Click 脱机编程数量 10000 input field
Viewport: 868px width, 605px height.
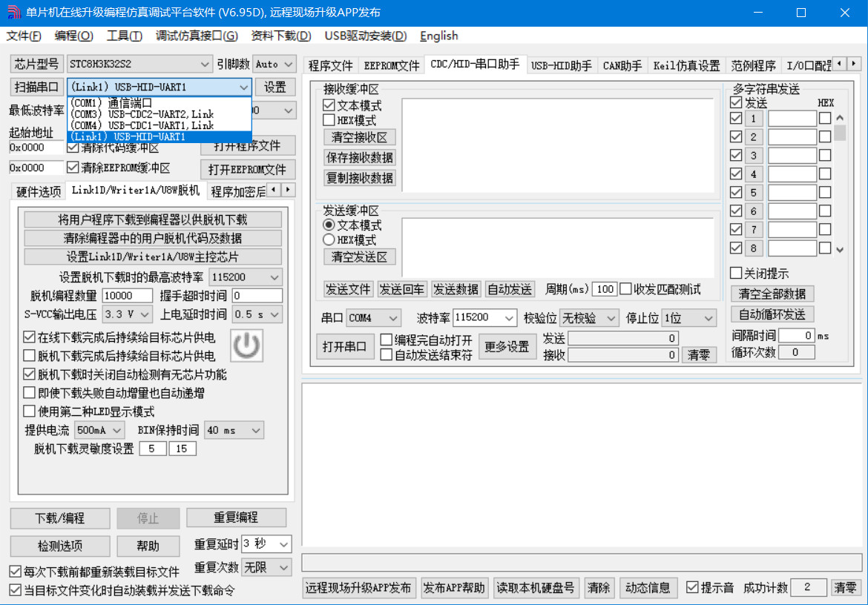click(x=128, y=296)
